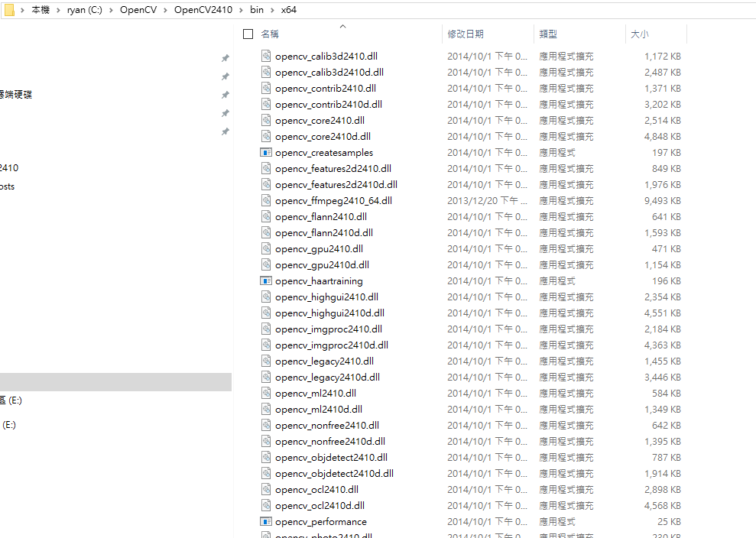Tick the select-all checkbox beside 名稱

248,34
